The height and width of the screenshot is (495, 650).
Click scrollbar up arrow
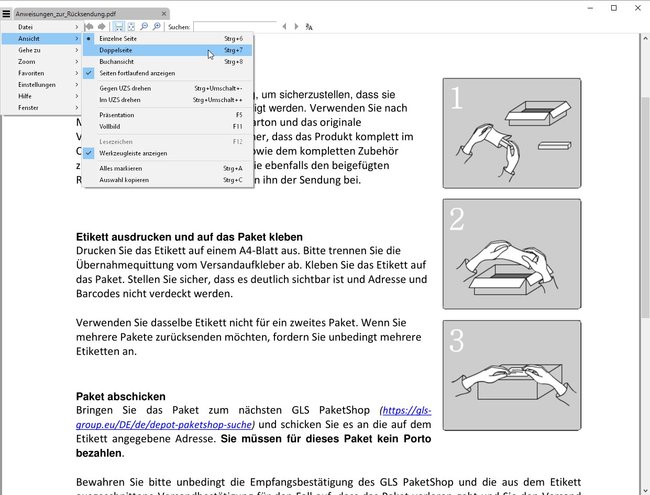point(645,39)
